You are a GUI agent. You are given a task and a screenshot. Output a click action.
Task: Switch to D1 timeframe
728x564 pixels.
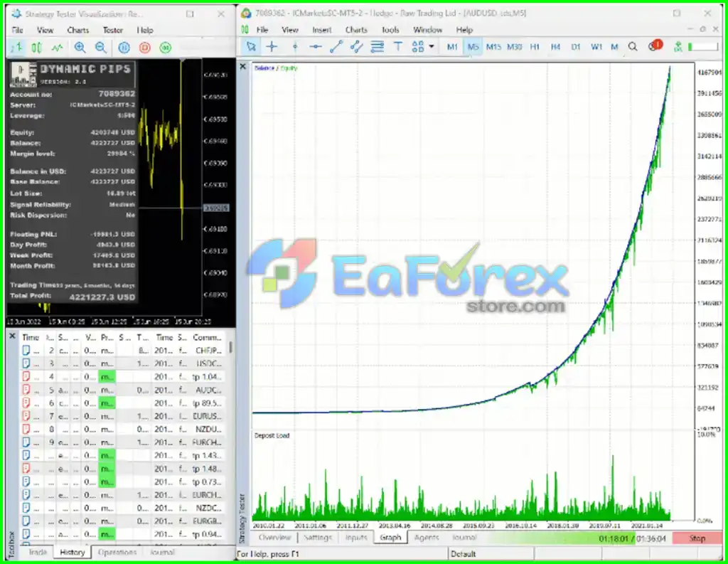tap(576, 47)
